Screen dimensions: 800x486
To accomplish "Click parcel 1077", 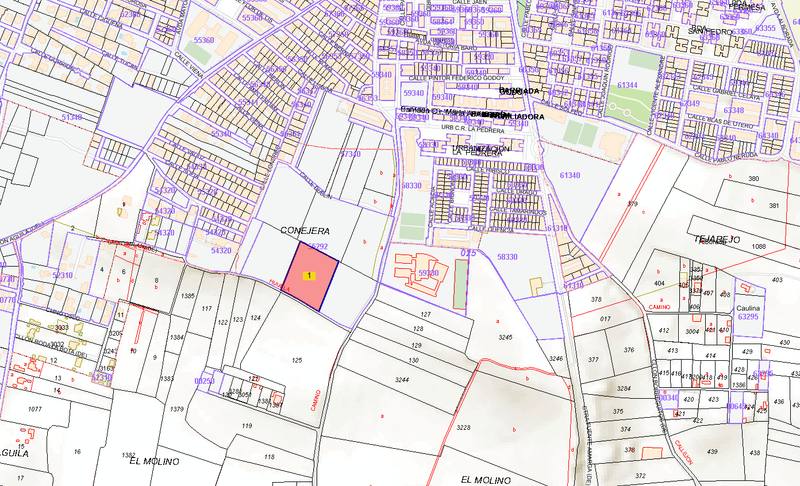I will pos(35,408).
